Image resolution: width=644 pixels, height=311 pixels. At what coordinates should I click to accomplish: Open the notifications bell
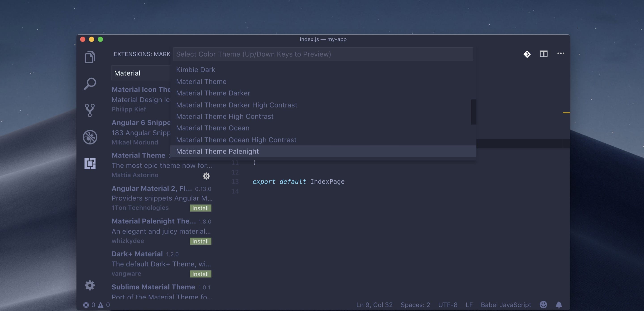559,305
